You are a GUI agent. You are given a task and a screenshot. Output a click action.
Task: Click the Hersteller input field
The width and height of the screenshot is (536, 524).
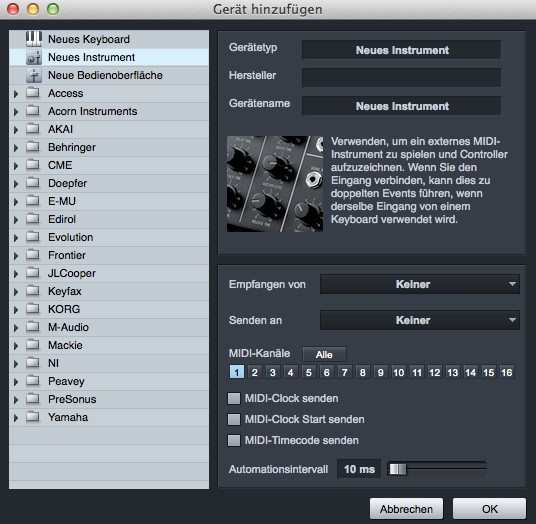coord(402,78)
